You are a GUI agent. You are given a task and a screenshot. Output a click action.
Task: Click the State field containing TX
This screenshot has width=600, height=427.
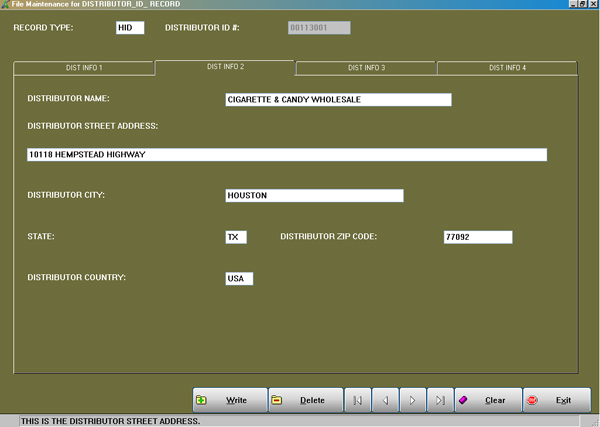[x=235, y=237]
